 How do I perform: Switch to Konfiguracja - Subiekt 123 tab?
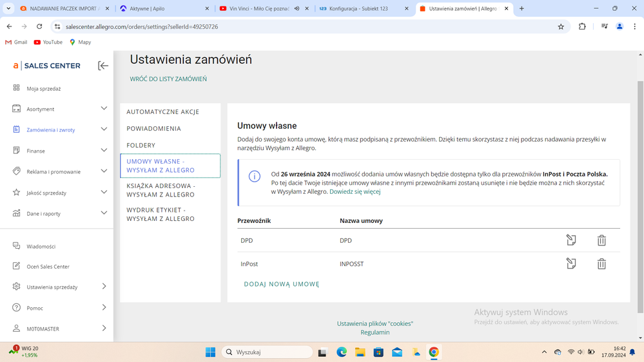pos(364,8)
